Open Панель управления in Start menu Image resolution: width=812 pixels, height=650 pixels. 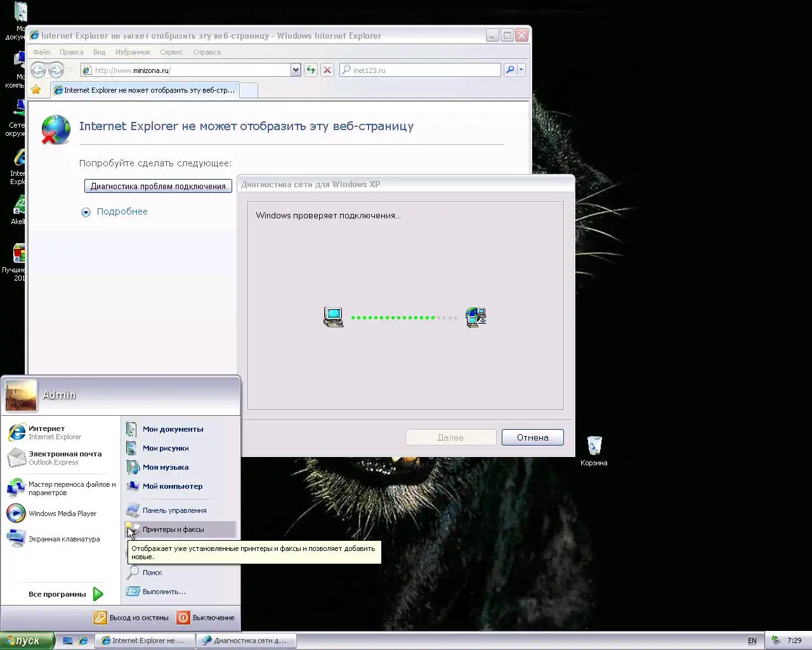point(181,510)
